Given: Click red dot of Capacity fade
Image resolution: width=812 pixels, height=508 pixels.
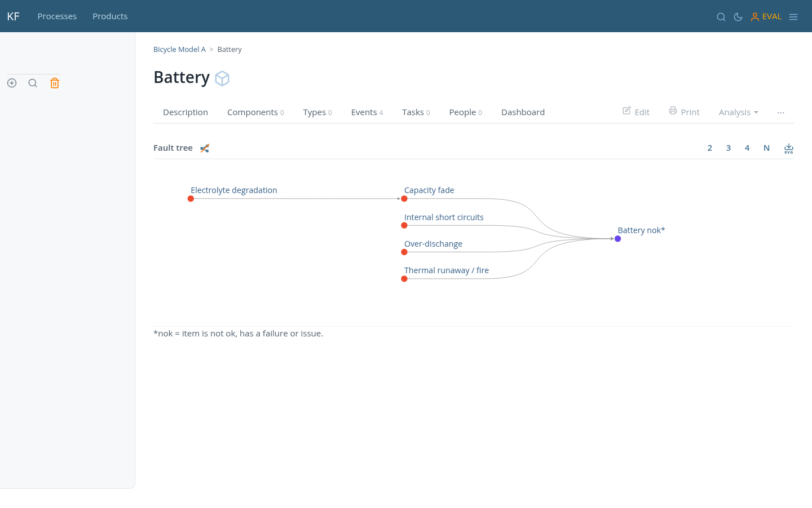Looking at the screenshot, I should click(x=404, y=199).
